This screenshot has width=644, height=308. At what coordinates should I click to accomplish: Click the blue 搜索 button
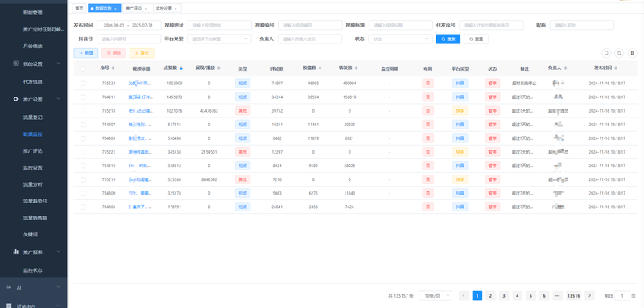pyautogui.click(x=448, y=39)
